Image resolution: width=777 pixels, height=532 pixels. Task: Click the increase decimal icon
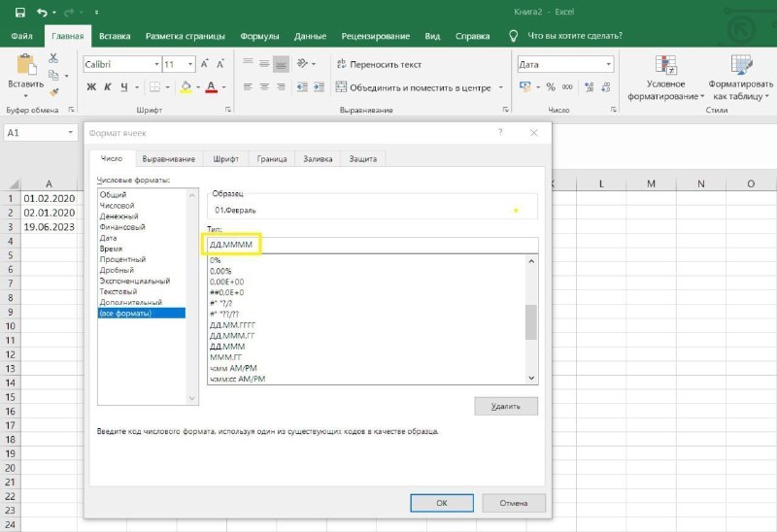[x=589, y=87]
